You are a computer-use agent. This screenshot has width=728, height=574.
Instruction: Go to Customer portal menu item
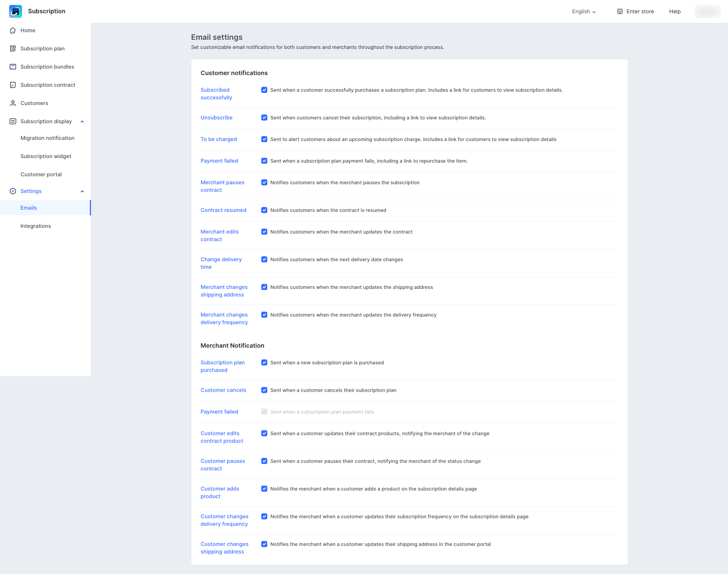[x=41, y=174]
